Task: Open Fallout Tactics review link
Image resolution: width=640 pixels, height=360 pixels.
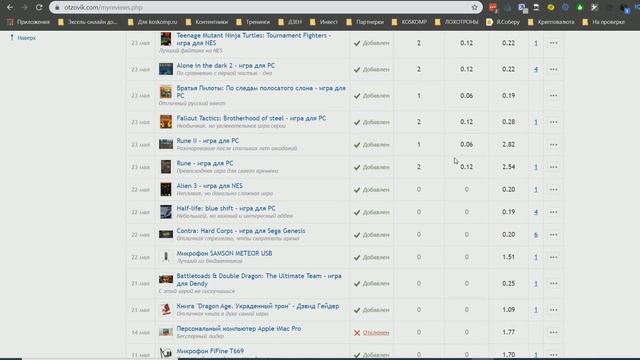Action: click(251, 118)
